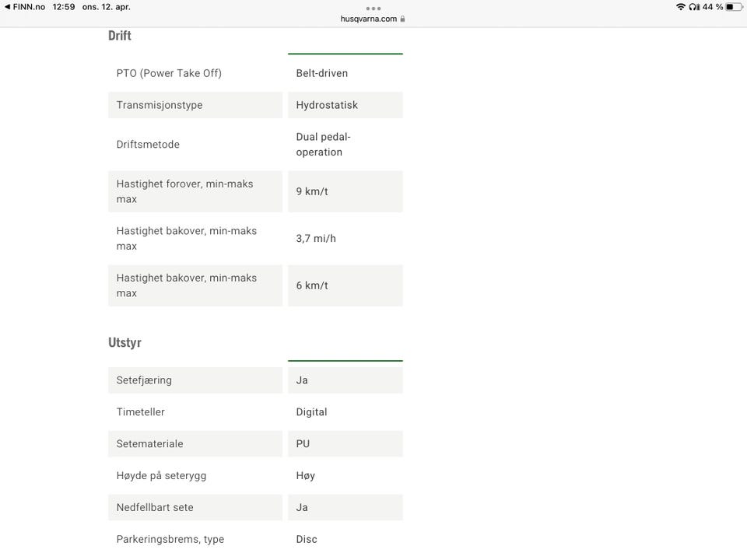
Task: Select the Hydrostatisk value cell
Action: (x=345, y=105)
